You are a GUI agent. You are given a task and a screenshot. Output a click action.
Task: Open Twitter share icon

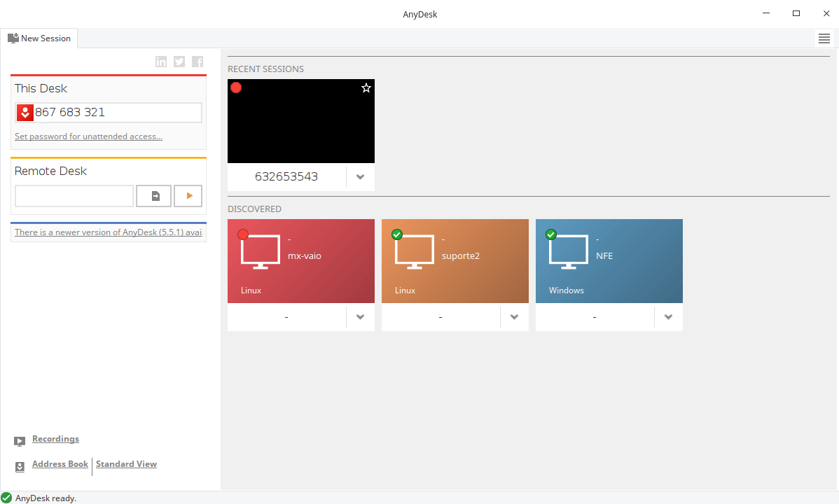click(x=179, y=62)
